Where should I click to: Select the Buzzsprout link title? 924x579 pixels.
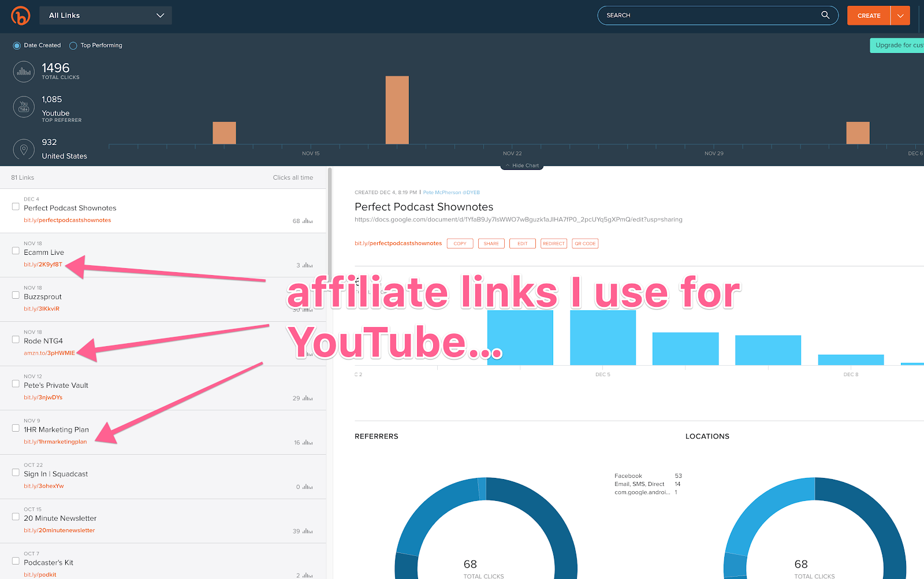pos(43,297)
